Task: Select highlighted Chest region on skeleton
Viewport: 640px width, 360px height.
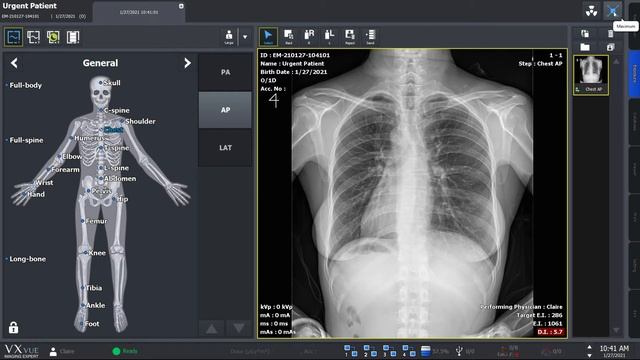Action: [x=113, y=130]
